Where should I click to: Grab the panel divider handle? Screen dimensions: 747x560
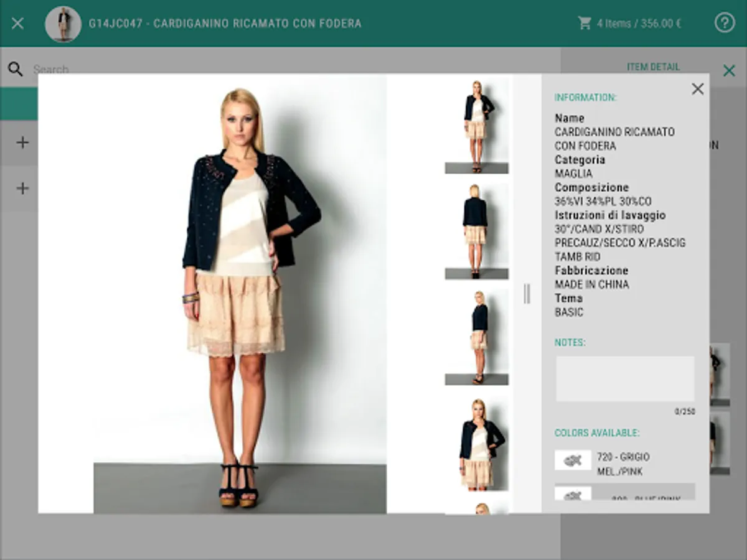527,294
